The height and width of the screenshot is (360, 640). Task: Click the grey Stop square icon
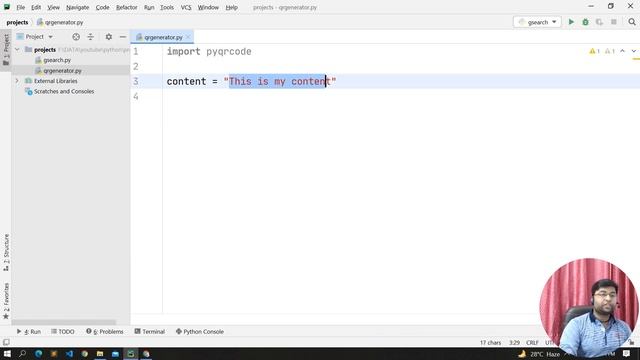click(613, 22)
